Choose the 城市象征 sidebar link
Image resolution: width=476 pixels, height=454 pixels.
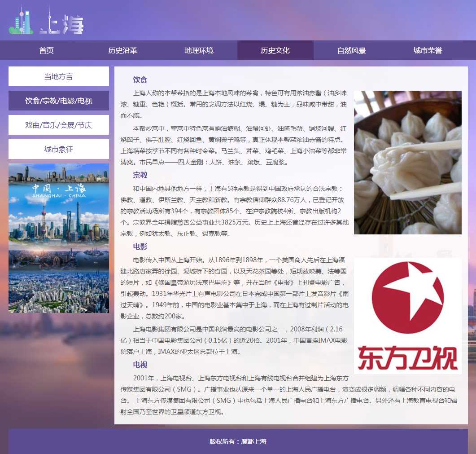pyautogui.click(x=58, y=149)
